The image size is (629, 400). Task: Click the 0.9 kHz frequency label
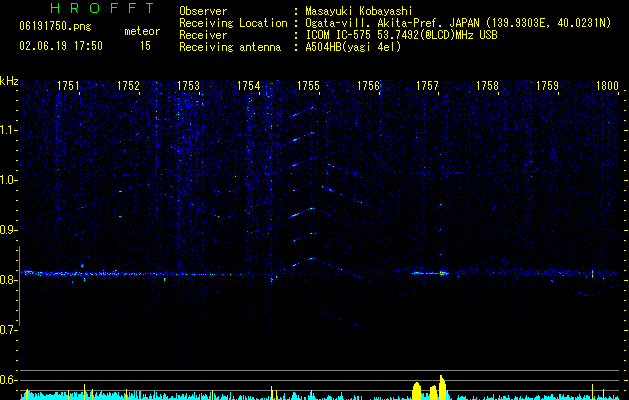[x=9, y=230]
